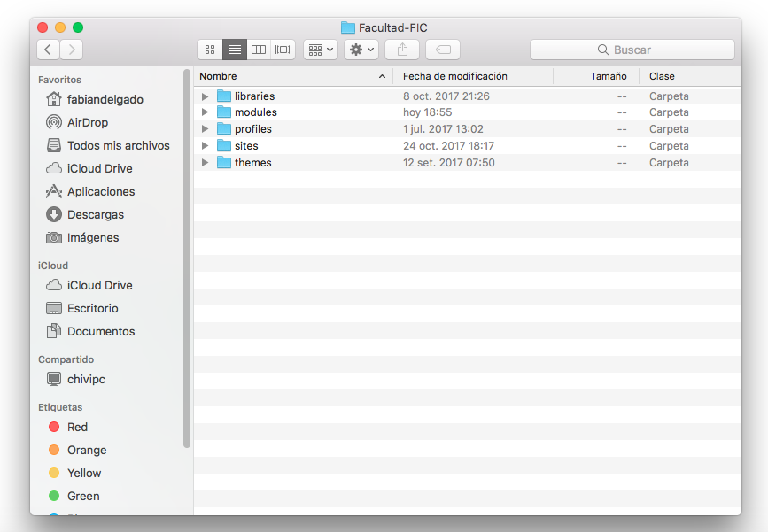Open the gear action menu

click(x=361, y=50)
